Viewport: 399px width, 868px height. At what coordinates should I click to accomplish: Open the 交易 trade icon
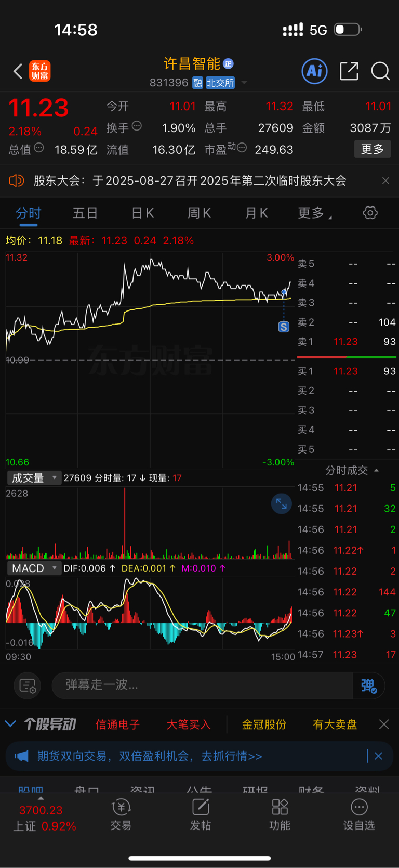(121, 815)
